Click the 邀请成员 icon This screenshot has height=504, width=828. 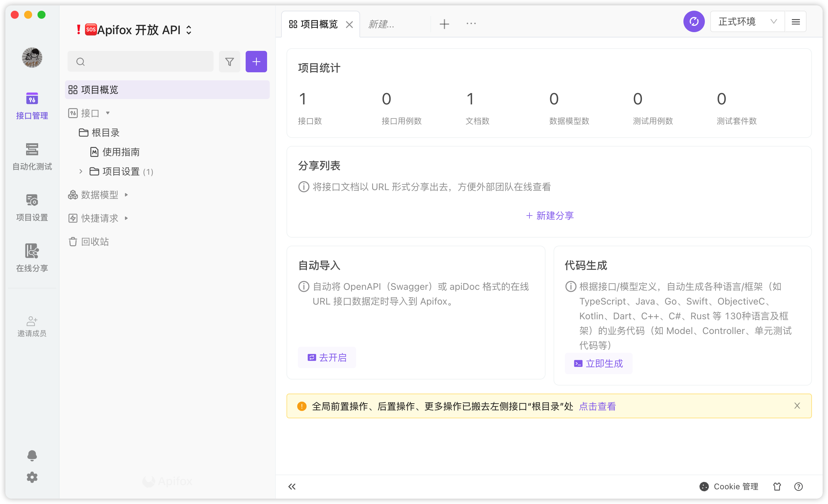click(32, 321)
